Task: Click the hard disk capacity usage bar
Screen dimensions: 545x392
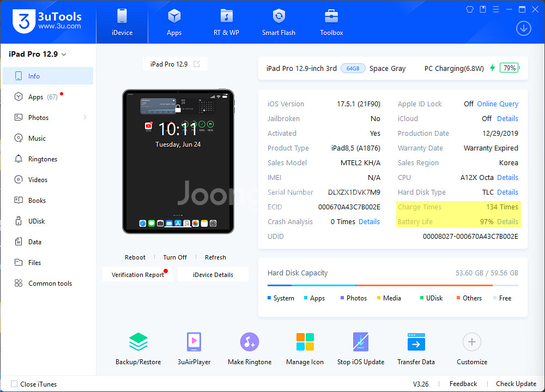Action: pyautogui.click(x=393, y=285)
